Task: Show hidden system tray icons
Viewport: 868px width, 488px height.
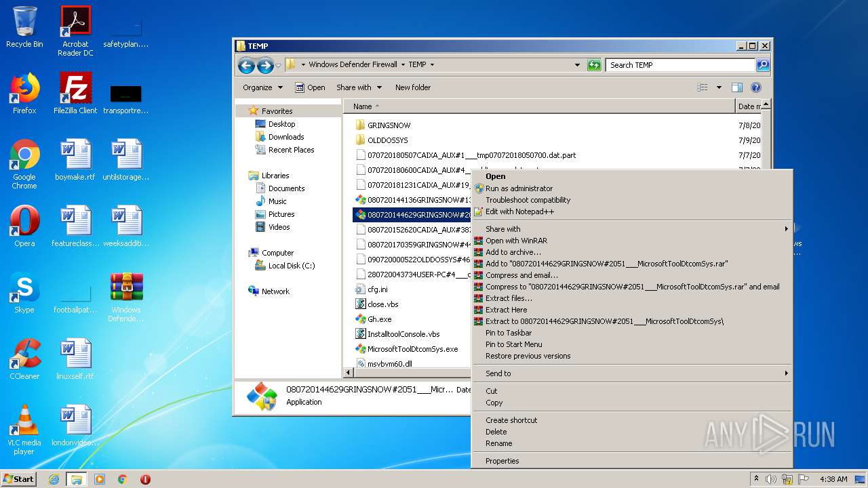Action: point(756,479)
